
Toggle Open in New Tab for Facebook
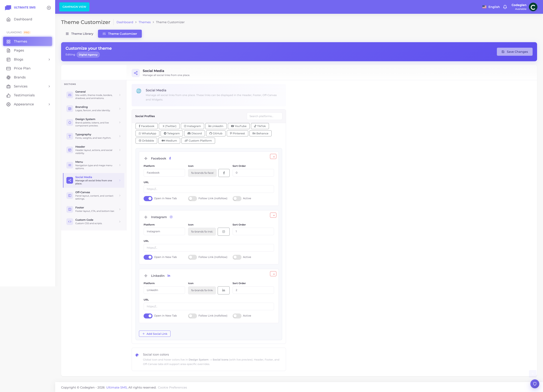148,198
